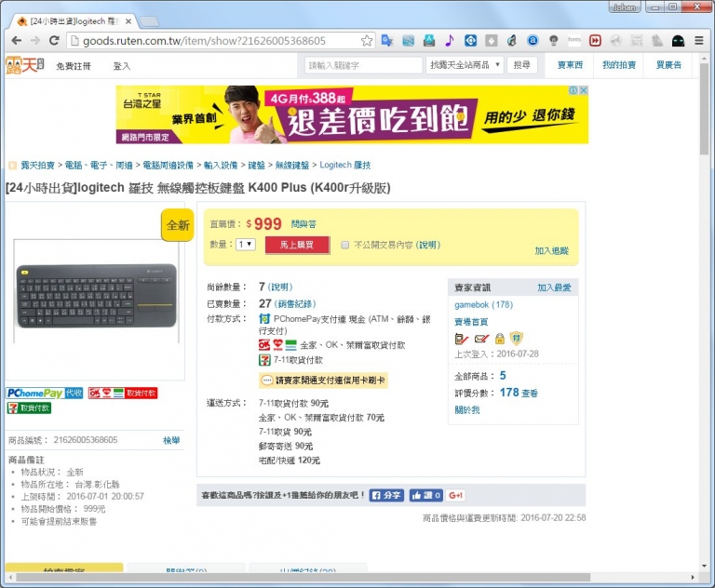
Task: Click the vertical scrollbar thumb
Action: click(x=705, y=108)
